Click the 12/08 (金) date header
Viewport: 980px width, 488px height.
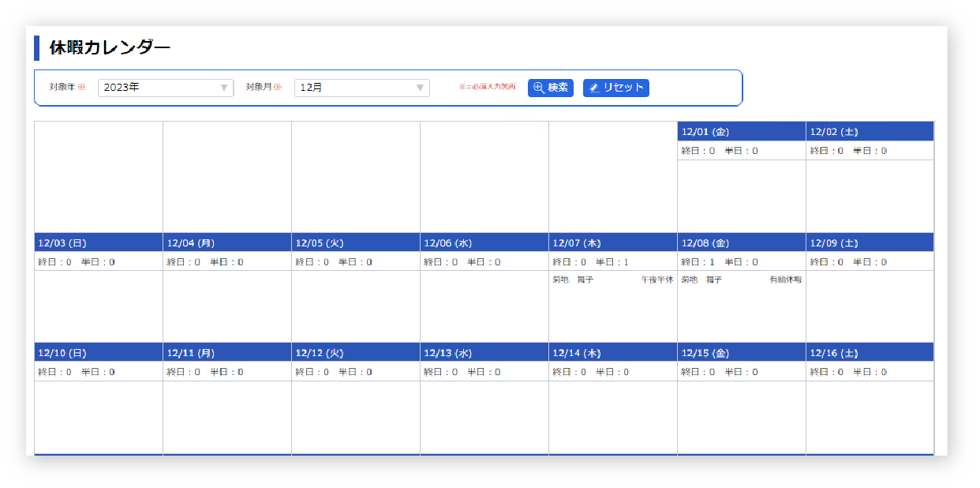[x=741, y=242]
